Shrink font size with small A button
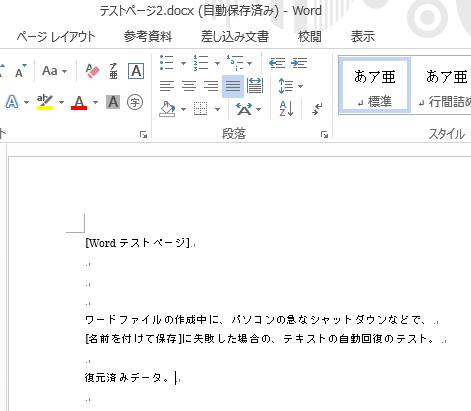 20,71
